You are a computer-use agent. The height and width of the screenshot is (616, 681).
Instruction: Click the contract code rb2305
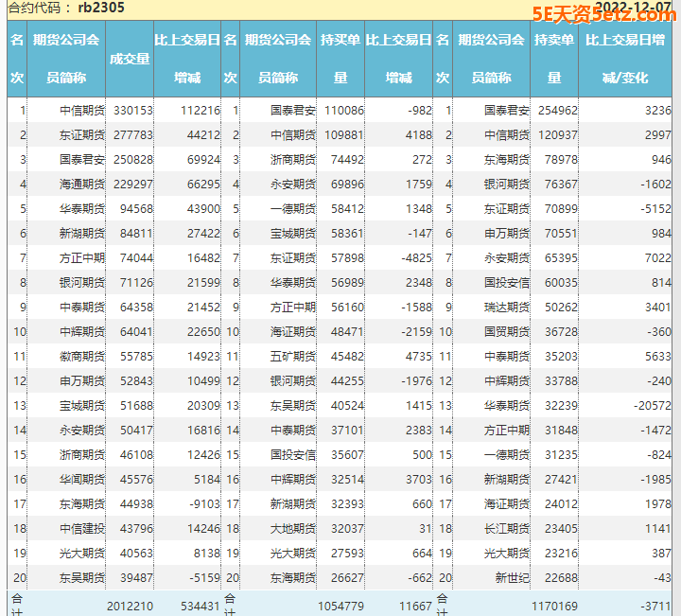[x=101, y=8]
